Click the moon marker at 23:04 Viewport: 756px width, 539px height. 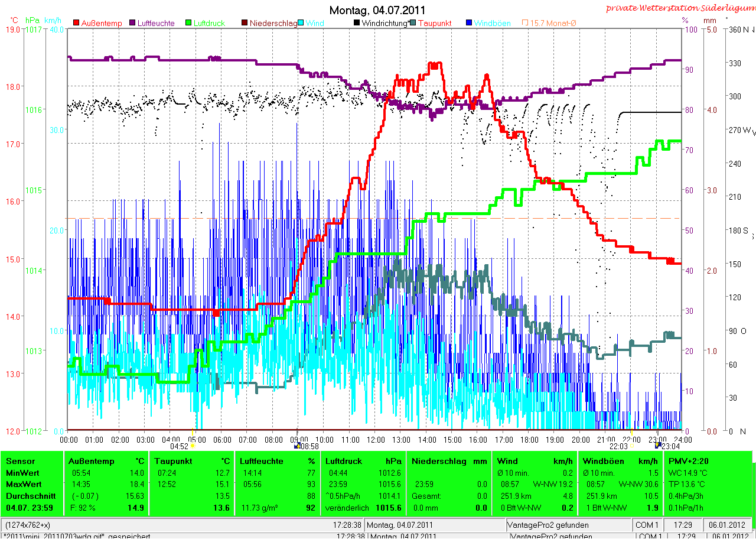pyautogui.click(x=658, y=446)
